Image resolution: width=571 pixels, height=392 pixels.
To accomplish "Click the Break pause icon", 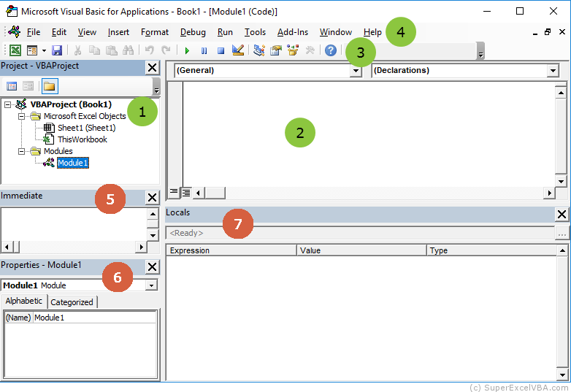I will [x=204, y=50].
